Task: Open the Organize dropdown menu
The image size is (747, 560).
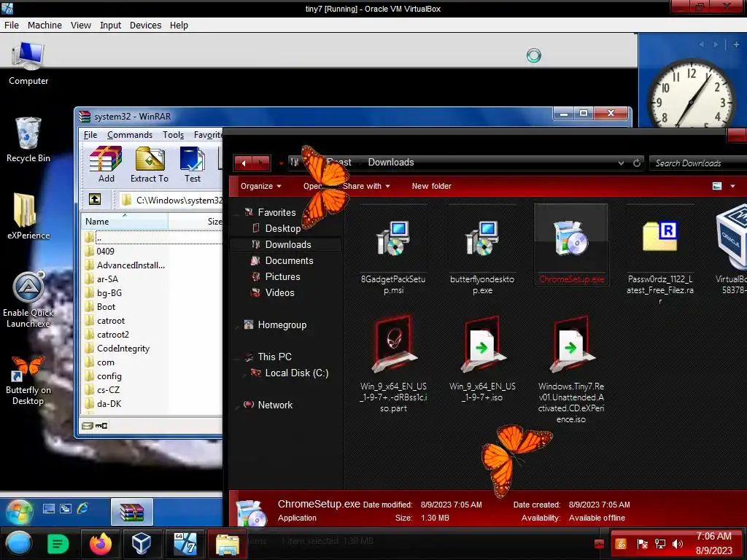Action: [x=260, y=186]
